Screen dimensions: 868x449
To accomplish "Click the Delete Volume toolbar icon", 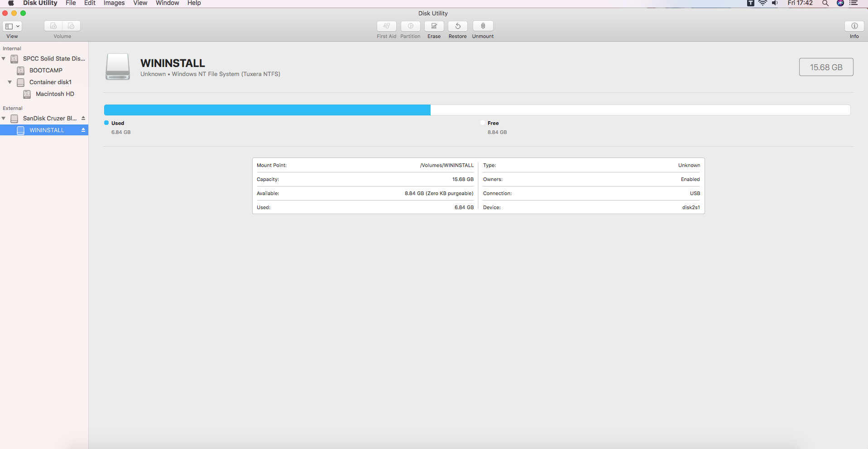I will [x=72, y=26].
